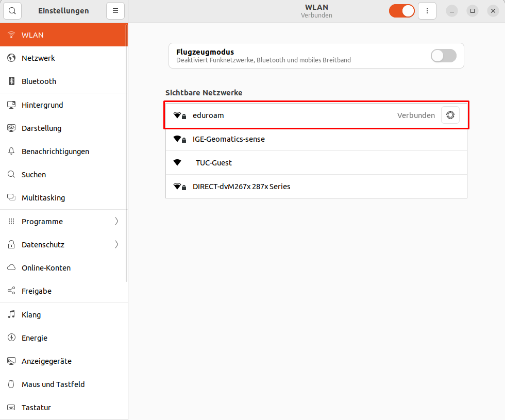Click the Anzeigegeräte display icon
The image size is (505, 420).
coord(11,361)
